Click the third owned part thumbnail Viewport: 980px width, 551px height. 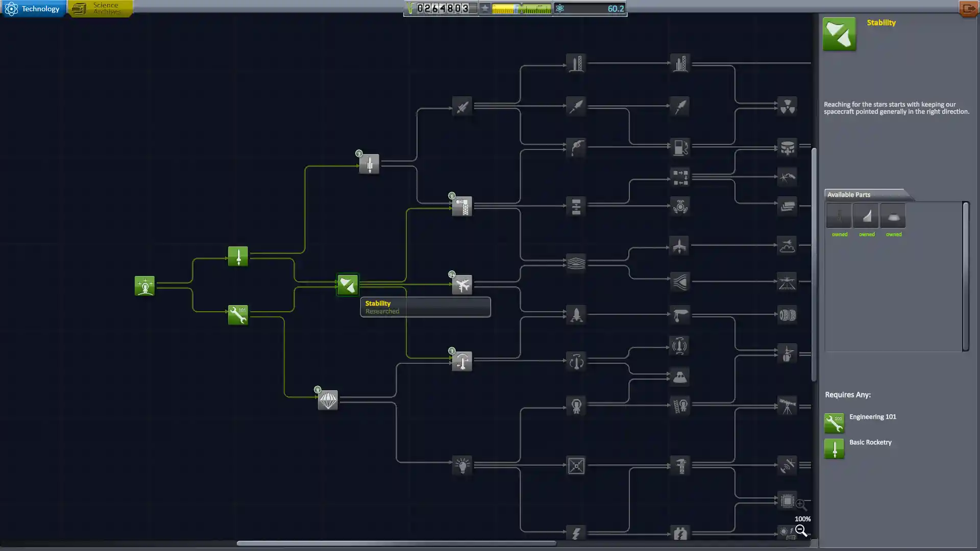893,216
